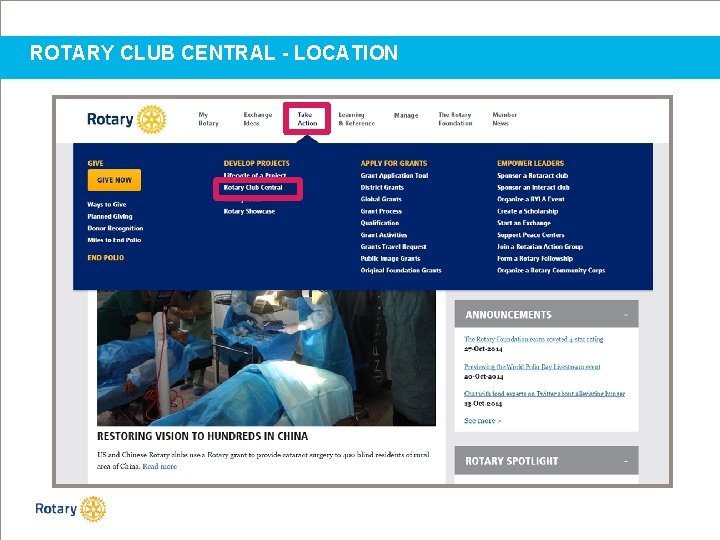Open the Rotary Foundation 4-star rating announcement
The height and width of the screenshot is (540, 720).
click(534, 339)
